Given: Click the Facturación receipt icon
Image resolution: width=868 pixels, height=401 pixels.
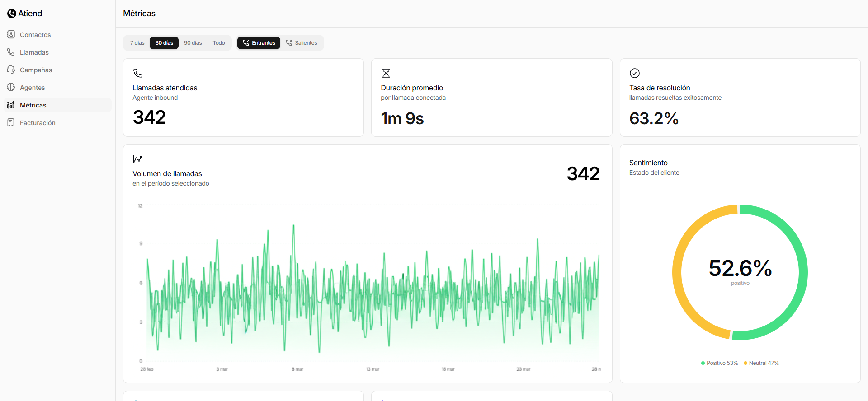Looking at the screenshot, I should (11, 122).
